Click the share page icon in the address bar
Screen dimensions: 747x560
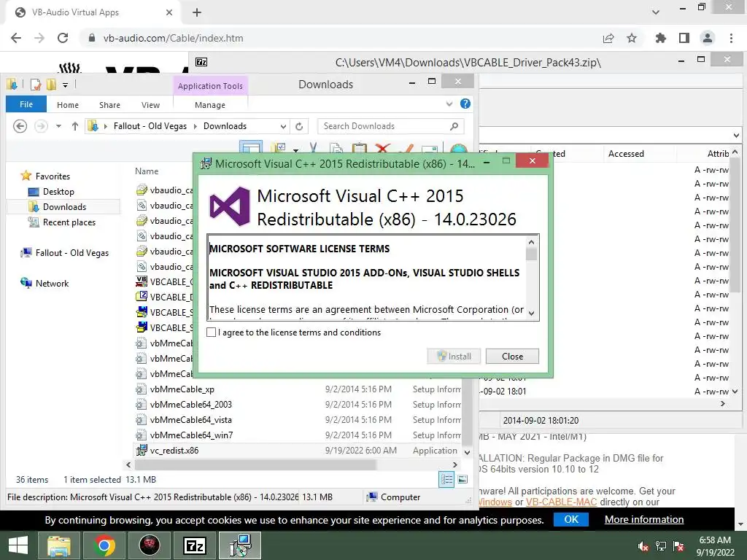tap(608, 38)
